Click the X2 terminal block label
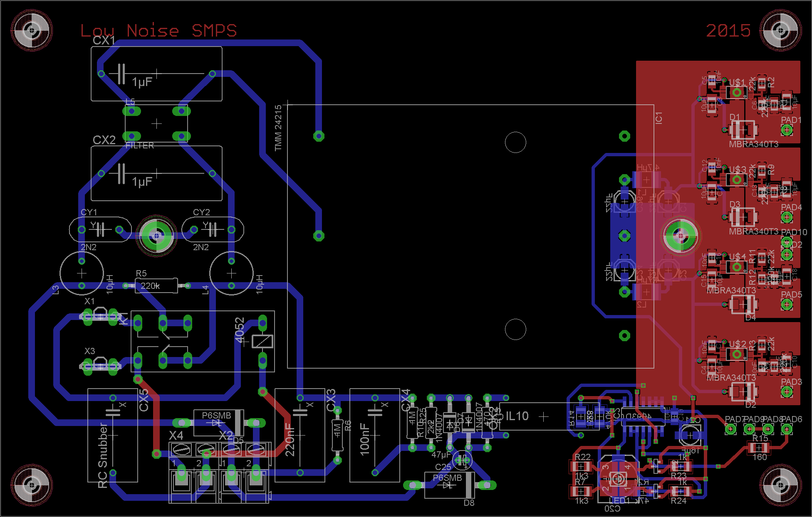812x517 pixels. tap(226, 436)
